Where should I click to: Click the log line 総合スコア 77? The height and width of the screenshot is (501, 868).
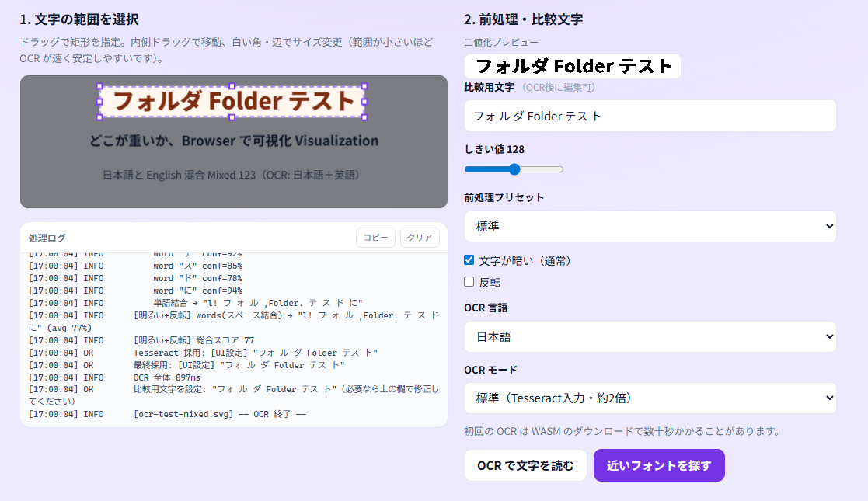click(x=141, y=340)
